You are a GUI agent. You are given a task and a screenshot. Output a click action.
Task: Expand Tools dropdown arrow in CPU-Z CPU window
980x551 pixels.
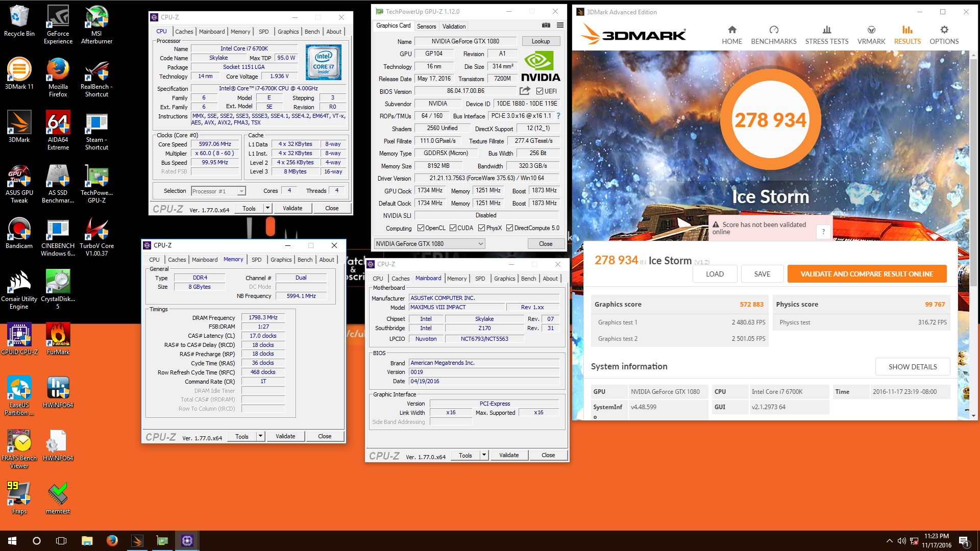click(x=267, y=208)
